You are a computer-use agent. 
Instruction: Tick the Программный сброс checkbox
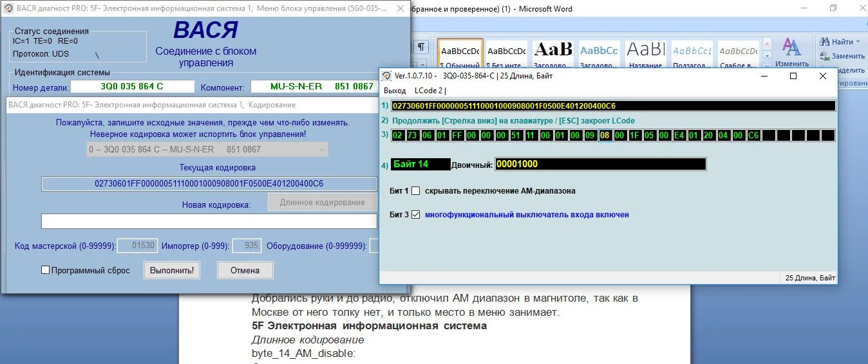click(x=46, y=270)
